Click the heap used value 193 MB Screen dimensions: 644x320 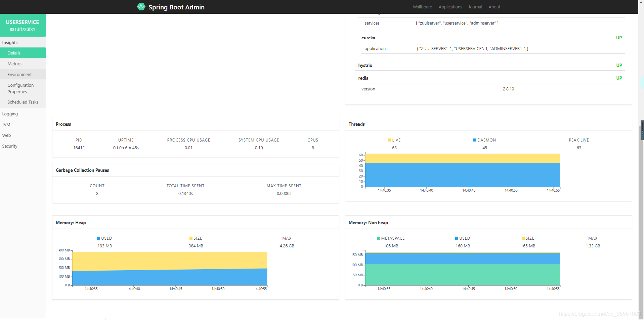click(x=105, y=246)
